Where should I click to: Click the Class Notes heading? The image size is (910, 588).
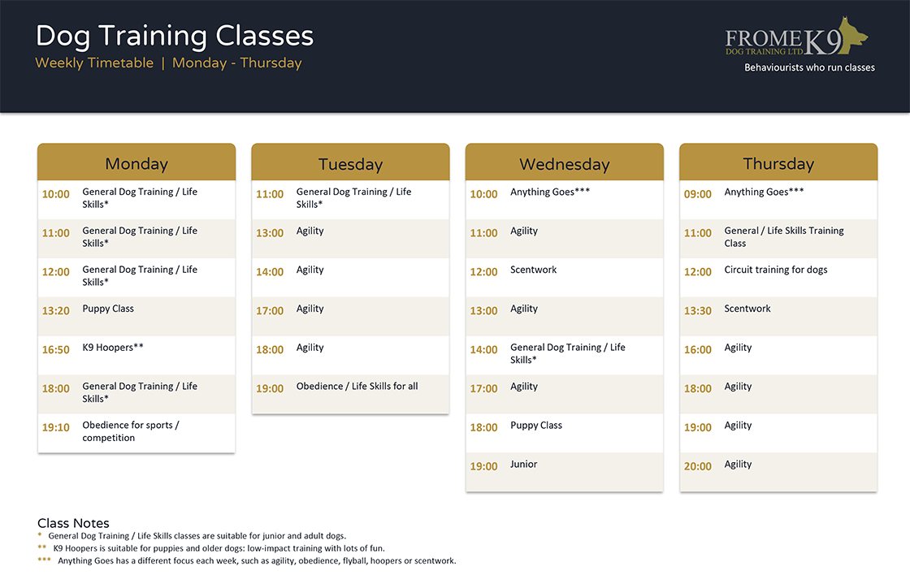click(73, 522)
